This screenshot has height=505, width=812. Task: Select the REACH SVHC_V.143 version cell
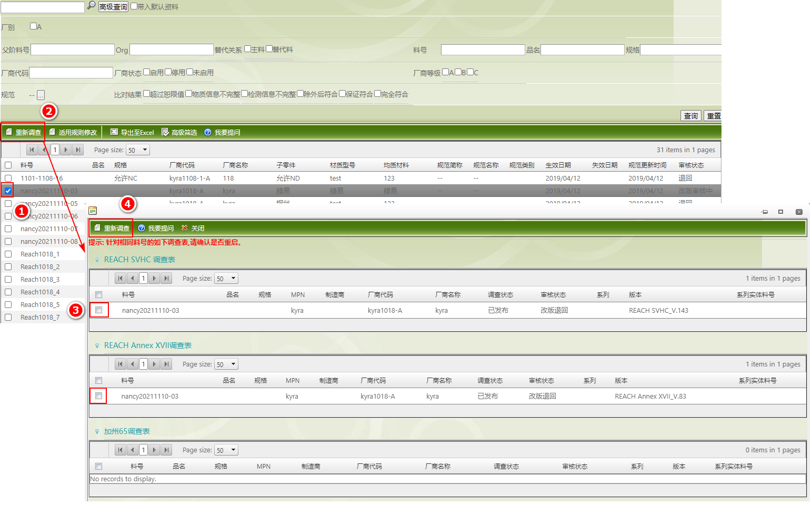pos(658,311)
